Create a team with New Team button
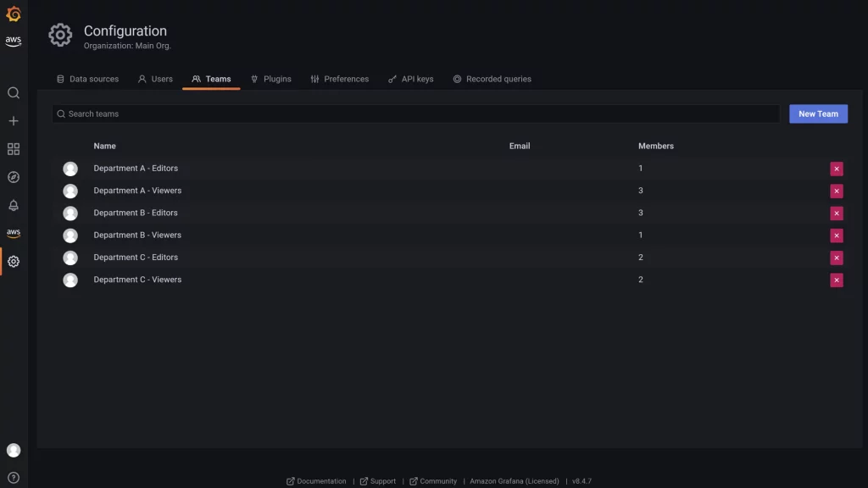 [817, 114]
